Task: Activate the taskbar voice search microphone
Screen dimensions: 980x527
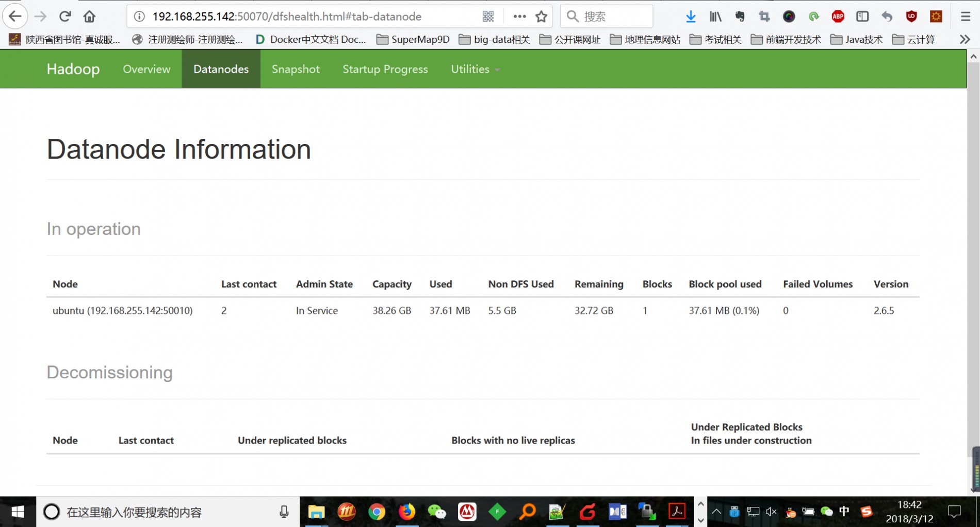Action: 284,512
